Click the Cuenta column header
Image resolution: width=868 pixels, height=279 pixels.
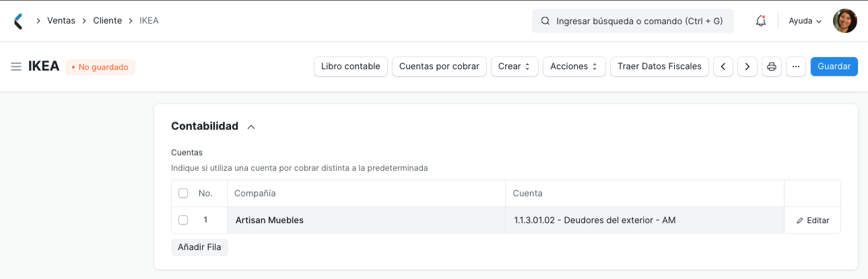[644, 194]
